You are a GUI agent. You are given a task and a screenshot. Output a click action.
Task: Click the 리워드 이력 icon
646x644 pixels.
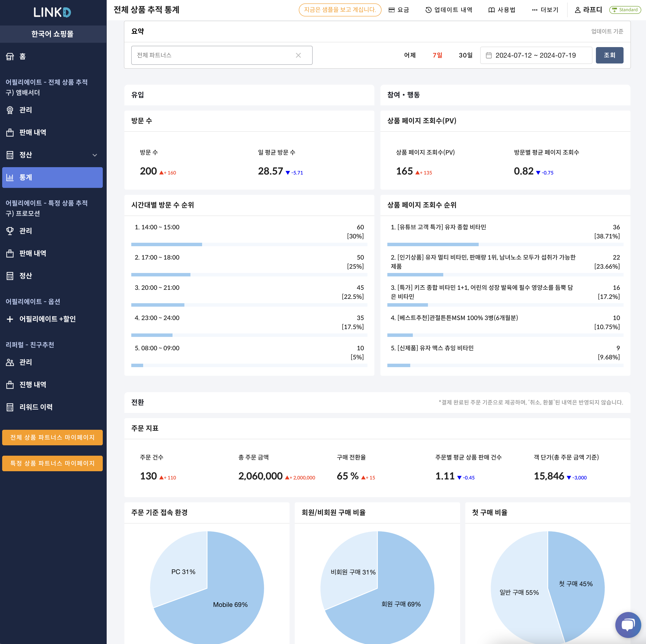tap(10, 407)
